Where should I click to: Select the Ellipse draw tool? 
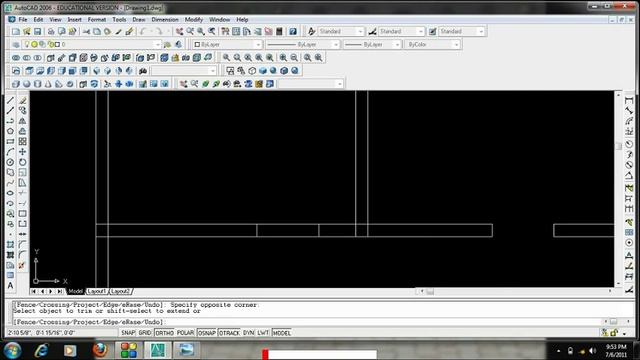[11, 193]
